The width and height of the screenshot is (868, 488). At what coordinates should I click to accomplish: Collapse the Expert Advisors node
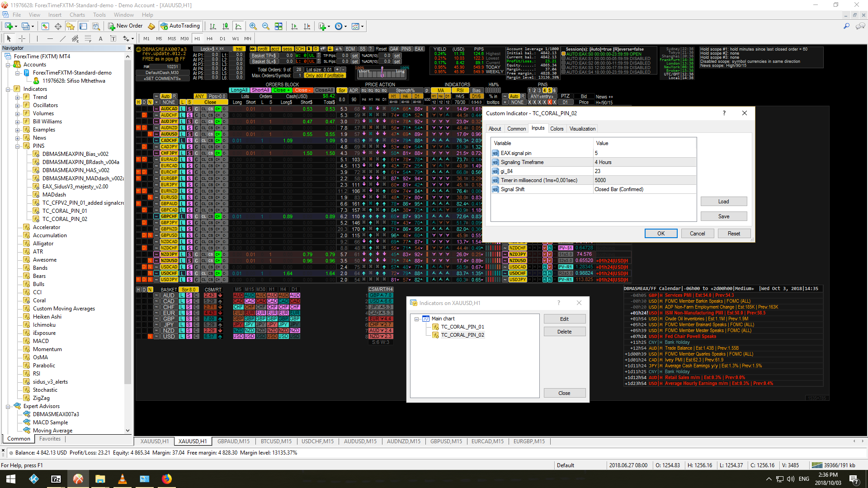click(x=8, y=406)
